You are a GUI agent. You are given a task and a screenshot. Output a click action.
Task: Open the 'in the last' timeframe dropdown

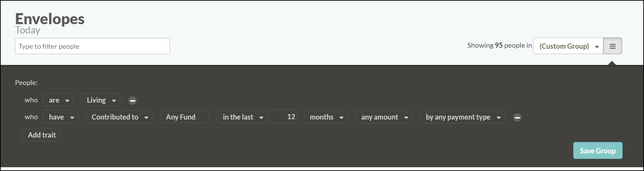click(242, 117)
